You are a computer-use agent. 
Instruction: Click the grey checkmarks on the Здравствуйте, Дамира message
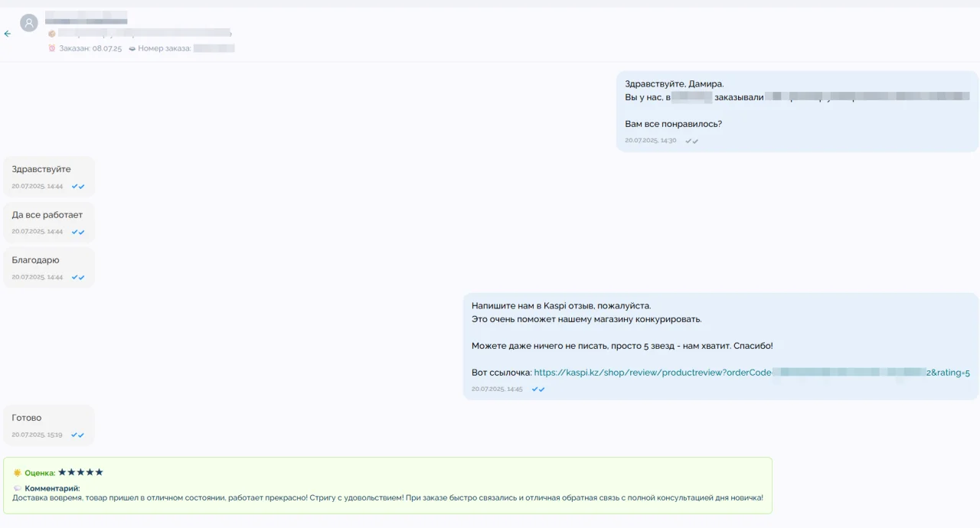click(691, 141)
